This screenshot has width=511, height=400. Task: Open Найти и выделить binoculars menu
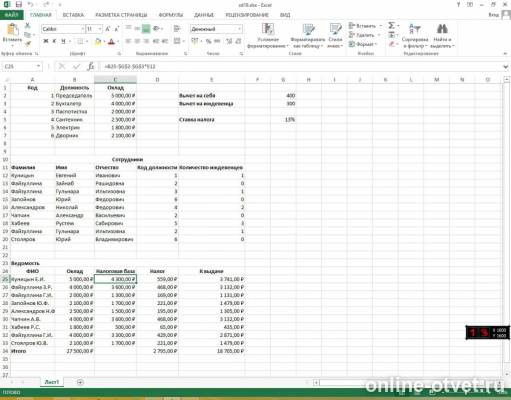click(442, 35)
